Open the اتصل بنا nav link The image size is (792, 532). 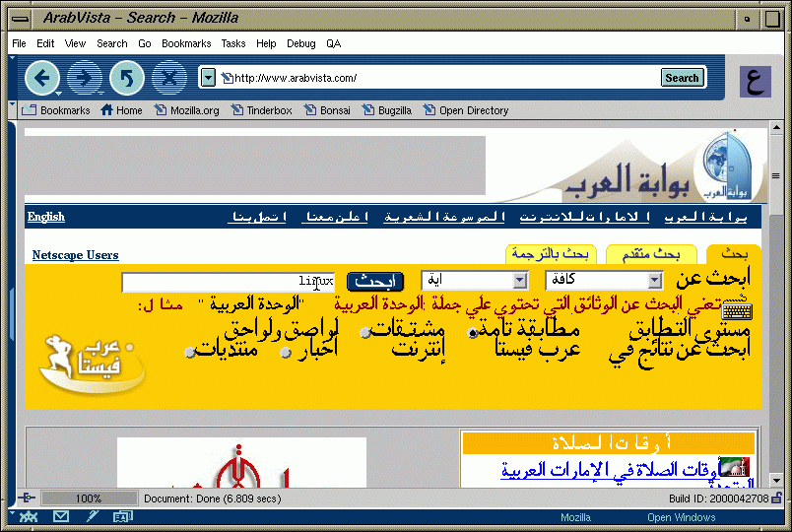click(259, 217)
